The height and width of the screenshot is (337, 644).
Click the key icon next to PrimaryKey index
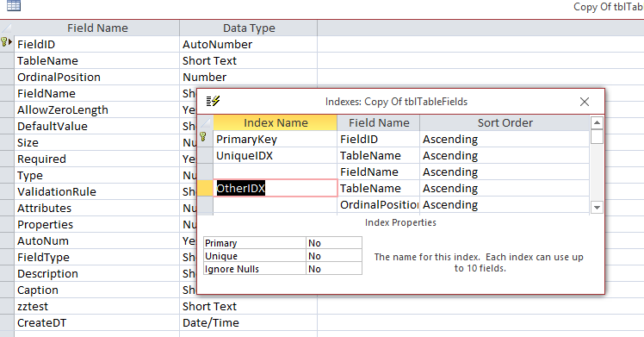(x=203, y=137)
